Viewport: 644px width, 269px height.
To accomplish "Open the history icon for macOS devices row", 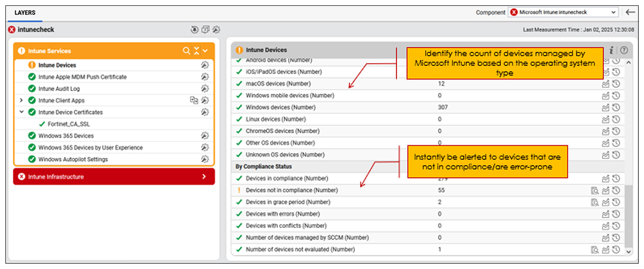I will (x=616, y=84).
